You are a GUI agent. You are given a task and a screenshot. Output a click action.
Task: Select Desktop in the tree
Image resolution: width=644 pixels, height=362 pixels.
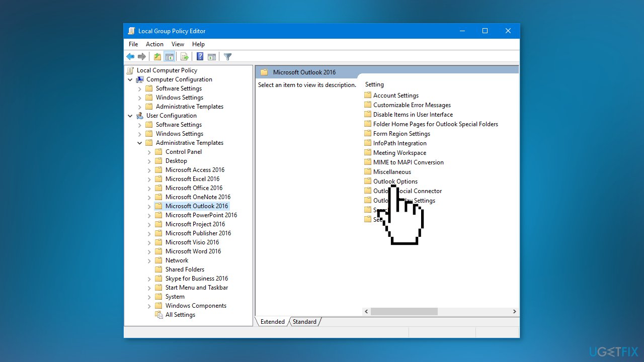[176, 161]
